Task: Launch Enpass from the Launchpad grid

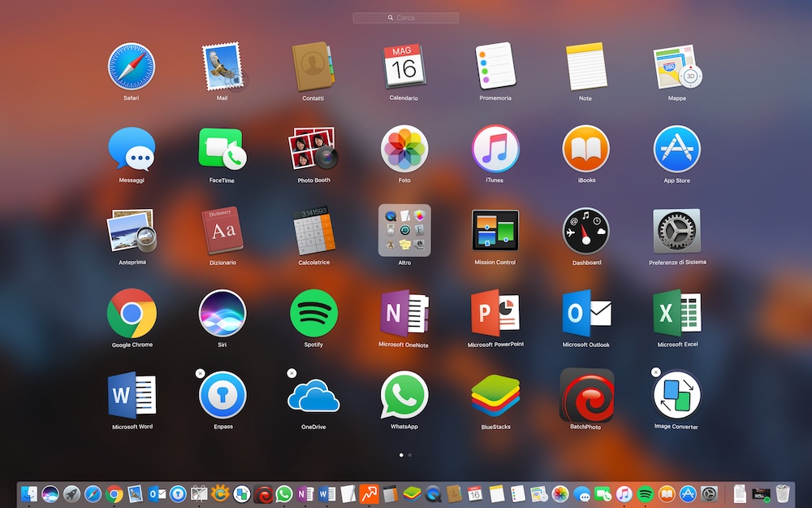Action: coord(222,395)
